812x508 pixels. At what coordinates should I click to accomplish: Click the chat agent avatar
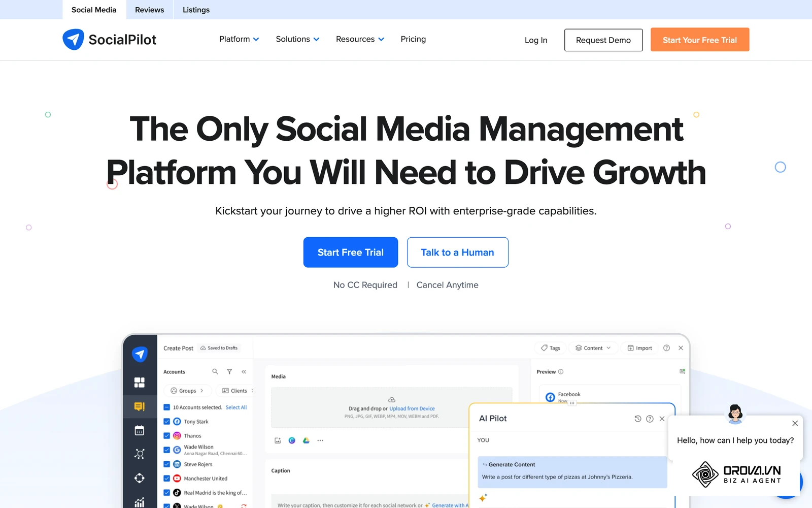coord(735,414)
